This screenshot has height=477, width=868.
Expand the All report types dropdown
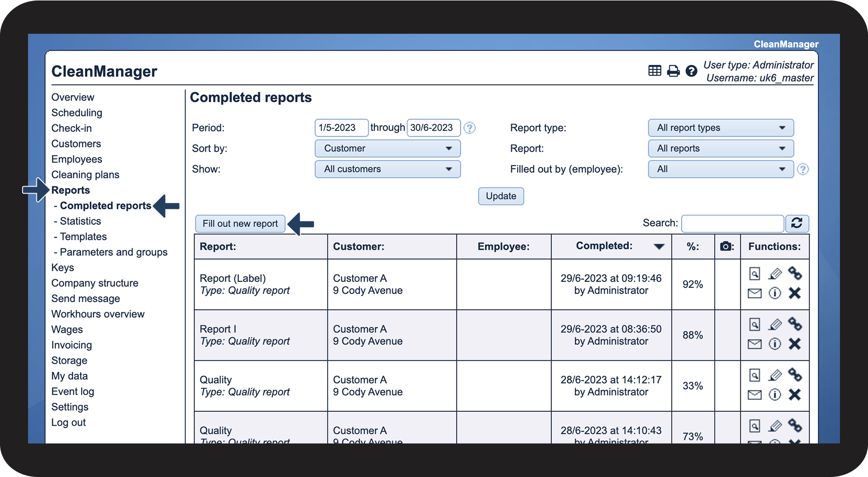720,128
